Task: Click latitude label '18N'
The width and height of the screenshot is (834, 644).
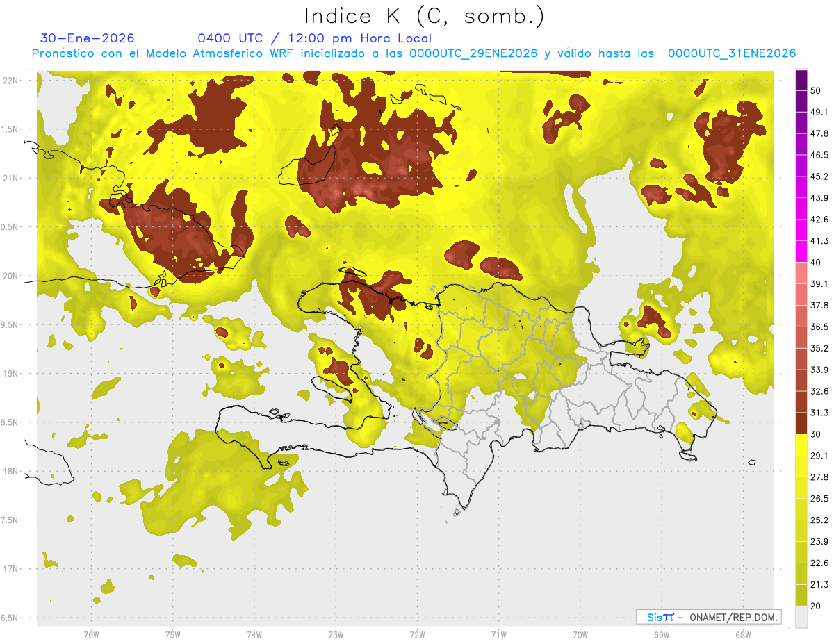Action: pos(10,472)
